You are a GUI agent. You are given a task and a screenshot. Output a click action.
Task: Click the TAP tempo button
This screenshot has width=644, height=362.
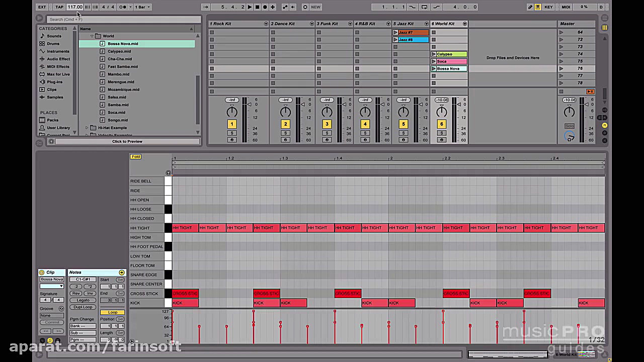point(59,7)
